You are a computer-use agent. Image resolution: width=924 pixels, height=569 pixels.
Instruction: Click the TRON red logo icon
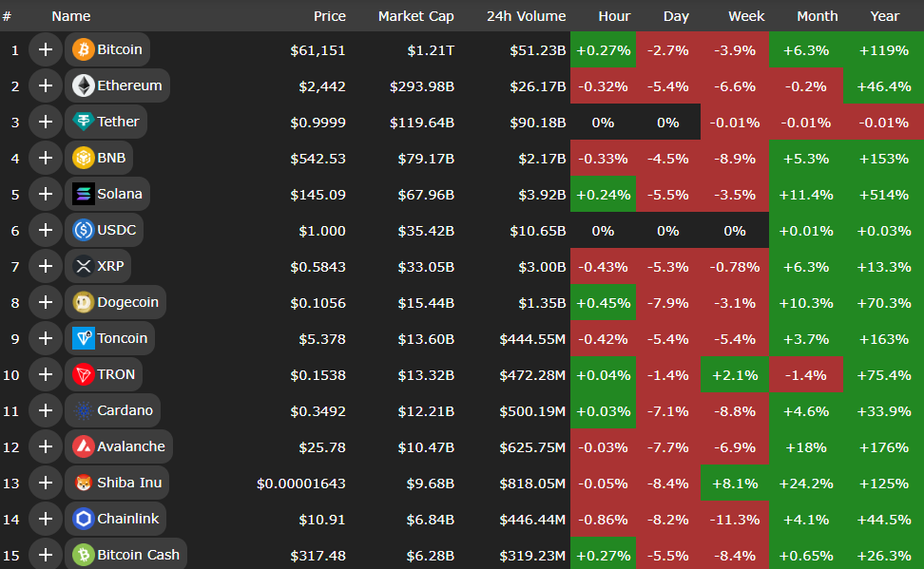pyautogui.click(x=83, y=374)
